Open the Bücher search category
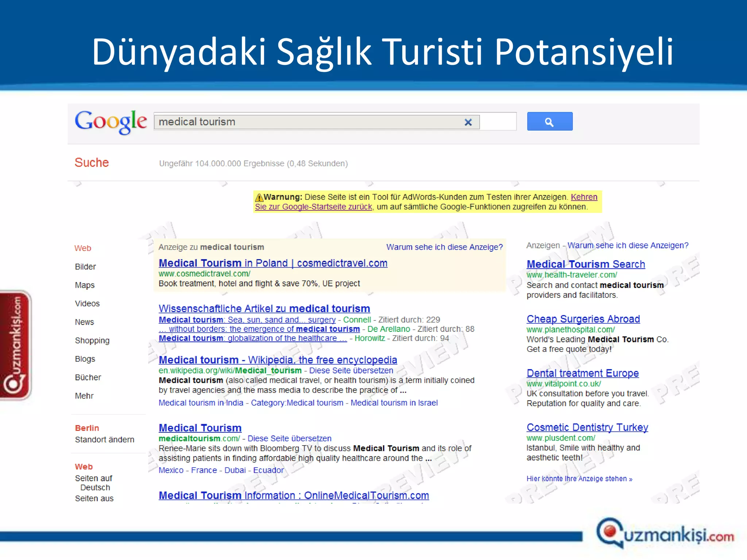Screen dimensions: 747x560 click(88, 378)
